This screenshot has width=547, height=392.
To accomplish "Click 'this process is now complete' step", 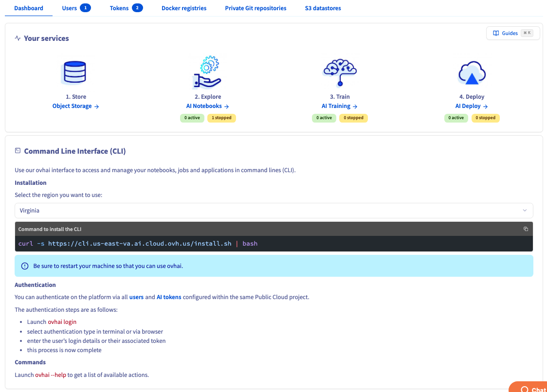I will 64,350.
